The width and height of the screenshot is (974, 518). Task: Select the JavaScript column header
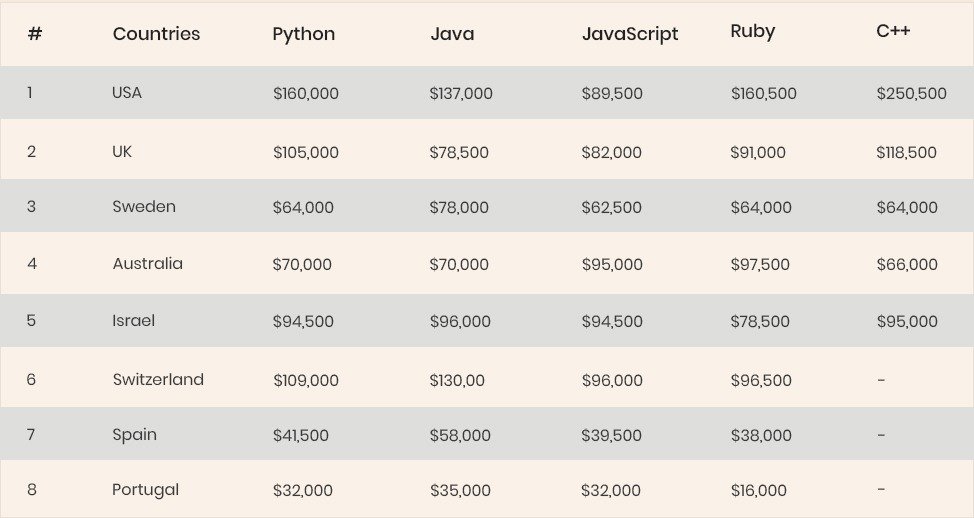pos(630,34)
